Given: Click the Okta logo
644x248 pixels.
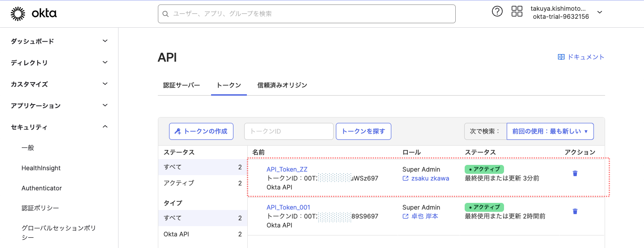Looking at the screenshot, I should 34,14.
